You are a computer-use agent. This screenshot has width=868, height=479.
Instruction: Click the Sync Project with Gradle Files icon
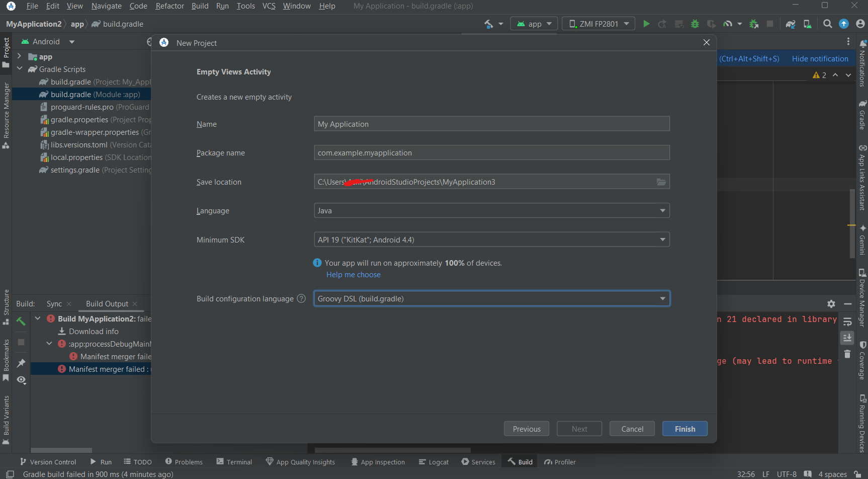click(x=791, y=24)
